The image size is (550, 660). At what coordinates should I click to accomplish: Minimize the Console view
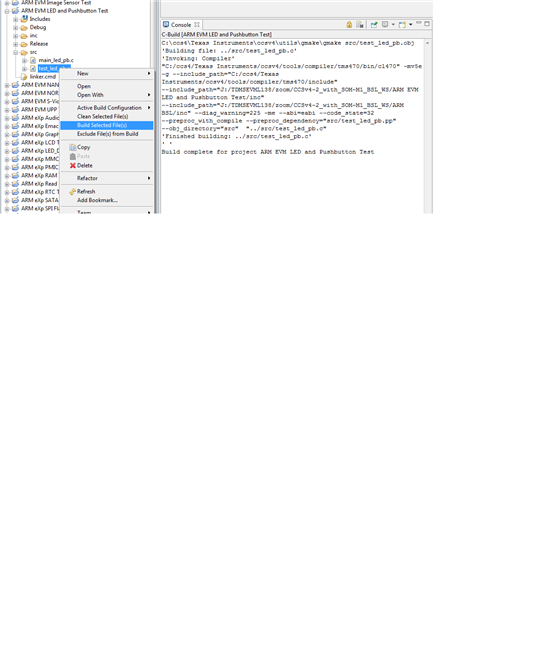tap(419, 24)
